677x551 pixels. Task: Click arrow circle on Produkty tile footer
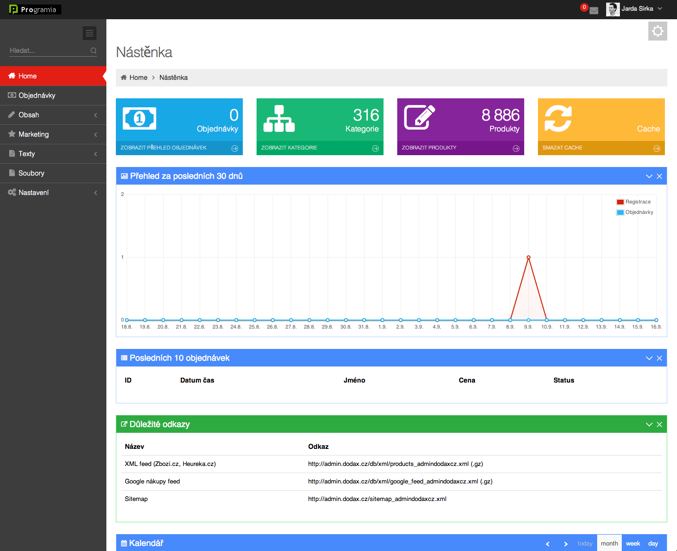tap(516, 148)
